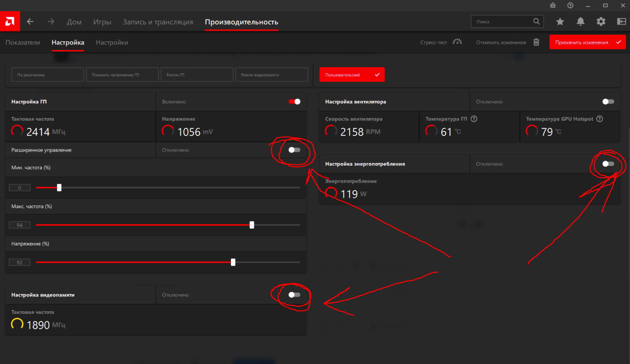Select the Разгон ГП preset

(x=197, y=75)
